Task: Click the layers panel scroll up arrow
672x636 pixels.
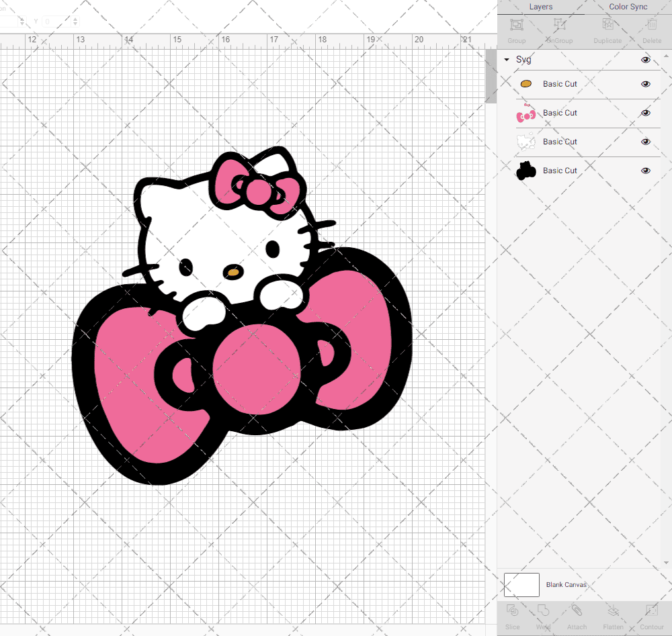Action: [665, 56]
